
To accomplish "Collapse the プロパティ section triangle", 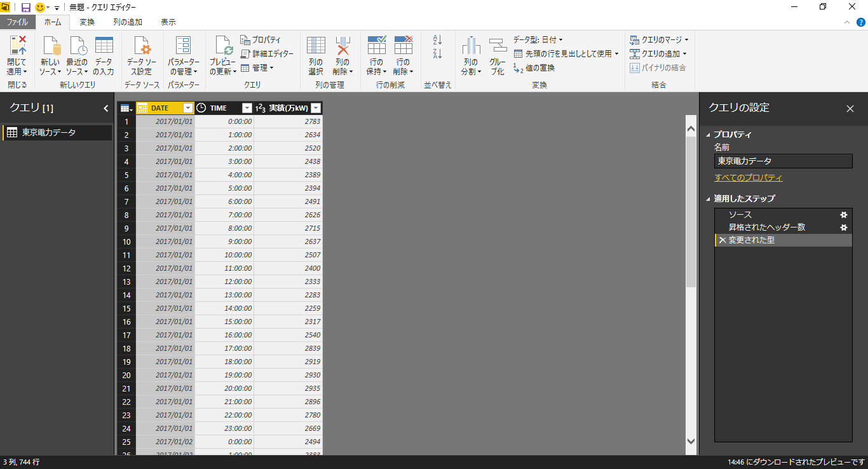I will [709, 135].
